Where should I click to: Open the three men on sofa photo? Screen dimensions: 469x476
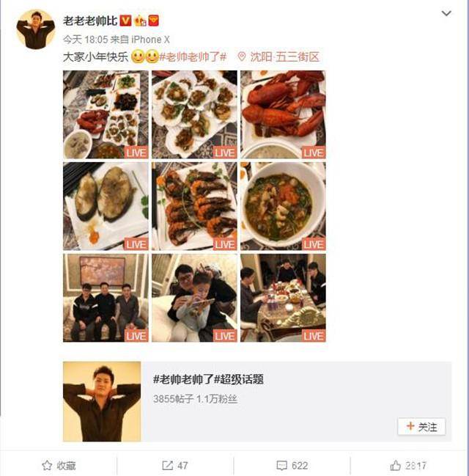point(106,298)
